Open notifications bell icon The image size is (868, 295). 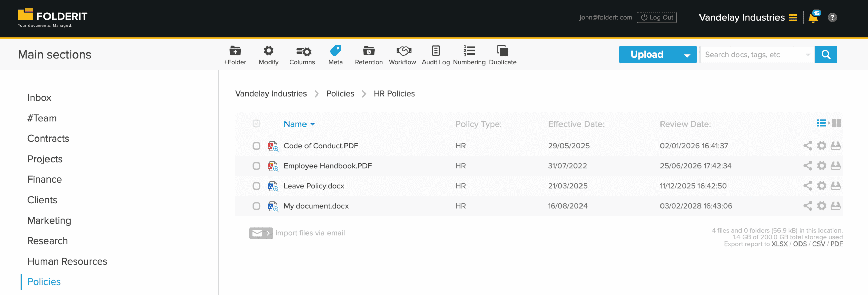coord(813,18)
